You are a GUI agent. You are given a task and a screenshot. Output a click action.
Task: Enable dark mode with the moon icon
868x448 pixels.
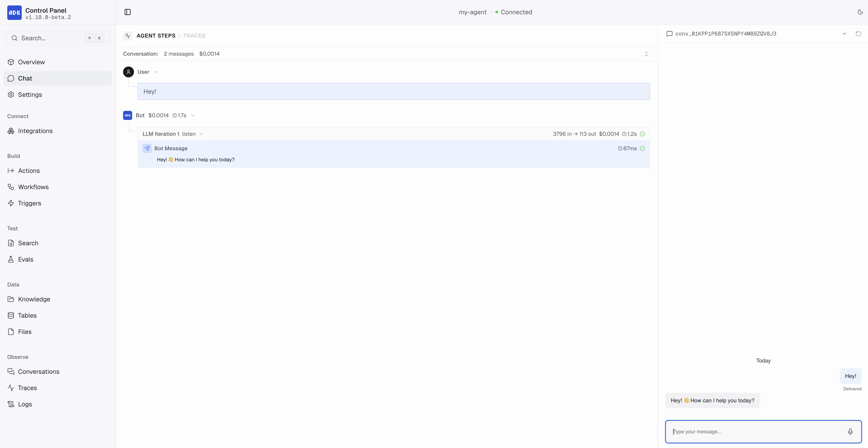[860, 12]
